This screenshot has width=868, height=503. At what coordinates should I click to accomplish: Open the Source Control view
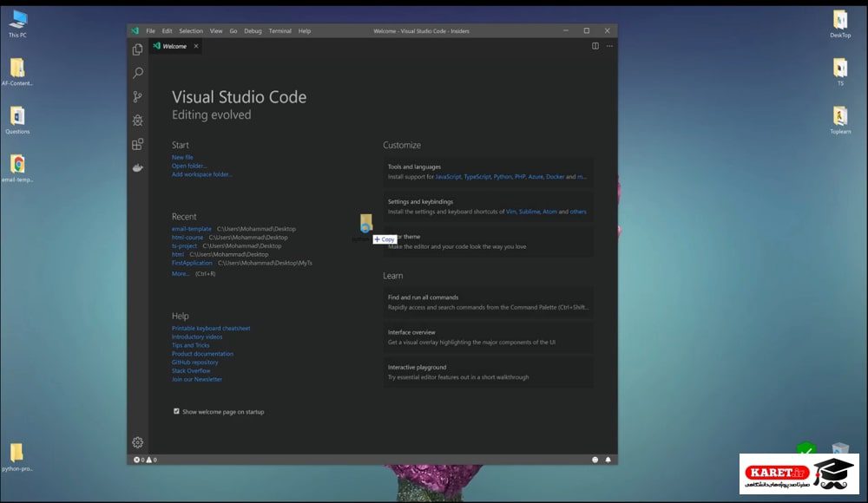tap(138, 97)
